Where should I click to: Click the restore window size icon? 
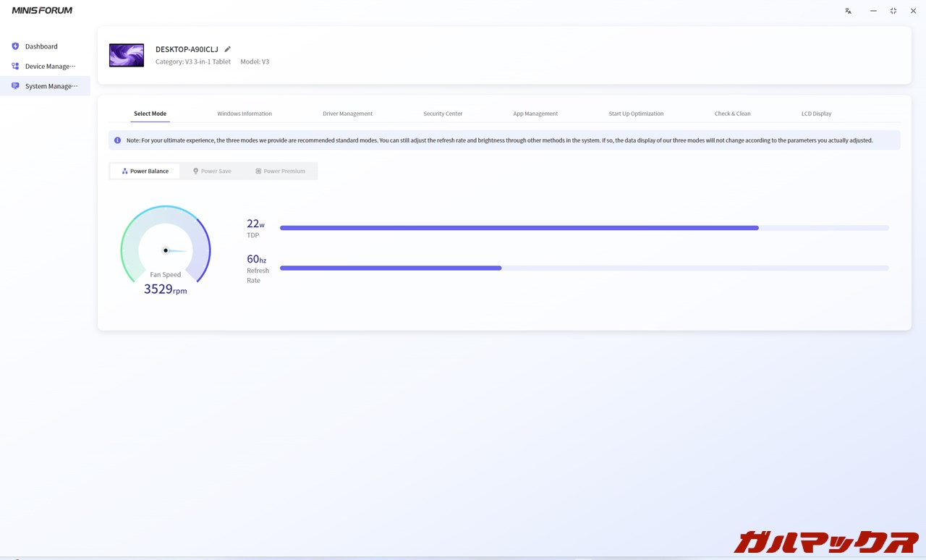893,11
